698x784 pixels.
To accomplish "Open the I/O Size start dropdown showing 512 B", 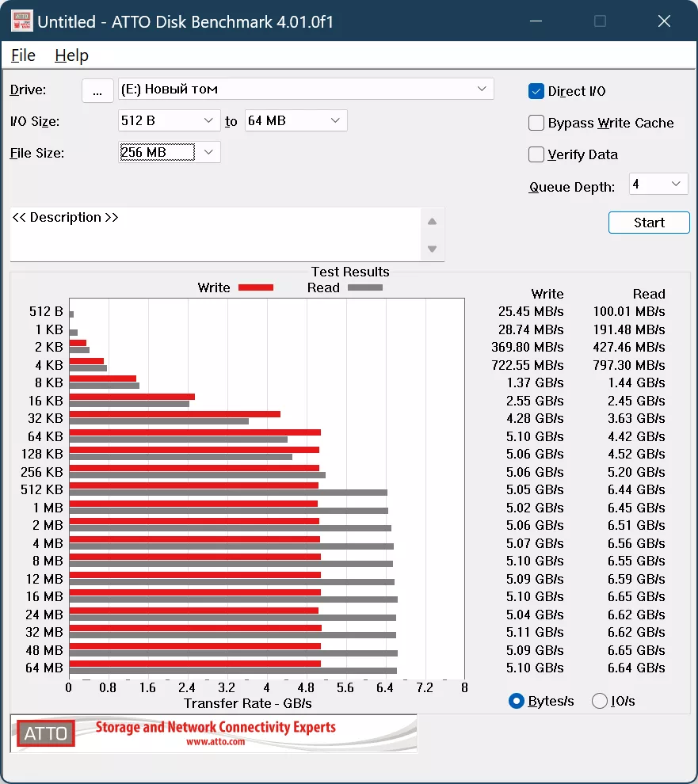I will pos(169,120).
